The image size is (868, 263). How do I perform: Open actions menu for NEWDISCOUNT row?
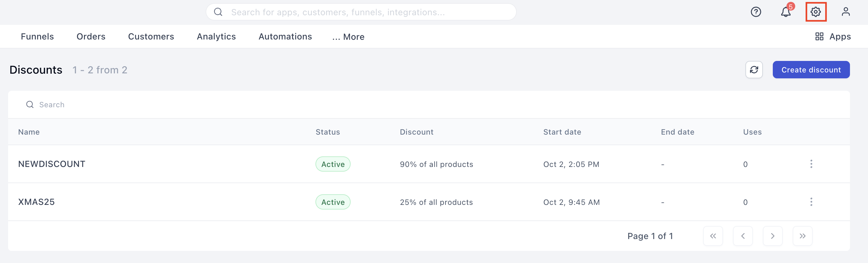[x=811, y=164]
